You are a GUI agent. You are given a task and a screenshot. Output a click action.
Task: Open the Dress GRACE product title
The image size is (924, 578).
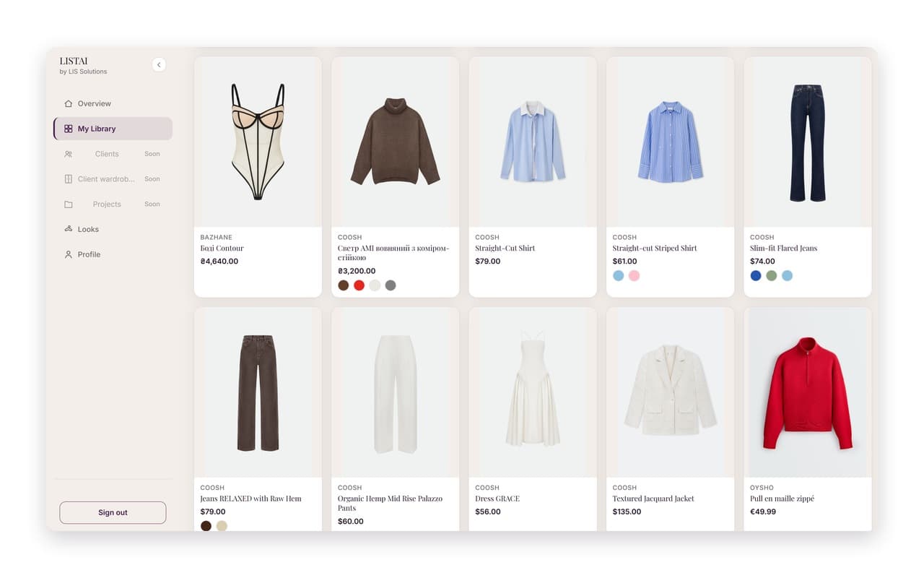[497, 499]
